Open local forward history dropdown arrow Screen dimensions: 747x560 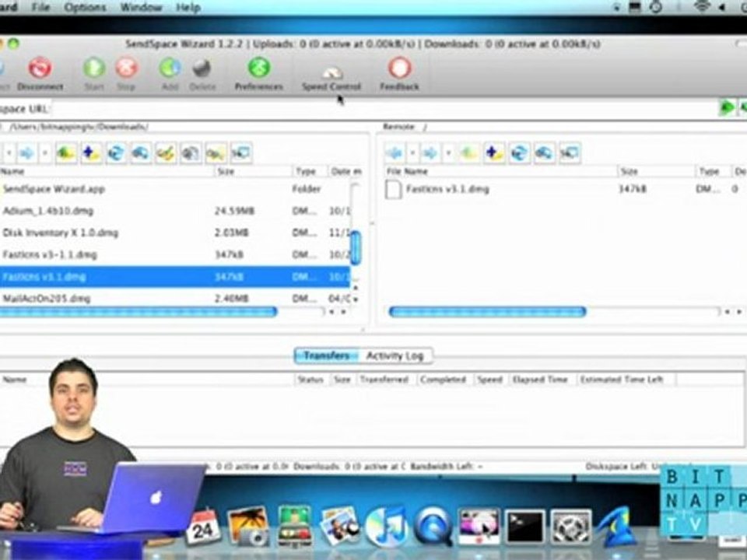[45, 153]
